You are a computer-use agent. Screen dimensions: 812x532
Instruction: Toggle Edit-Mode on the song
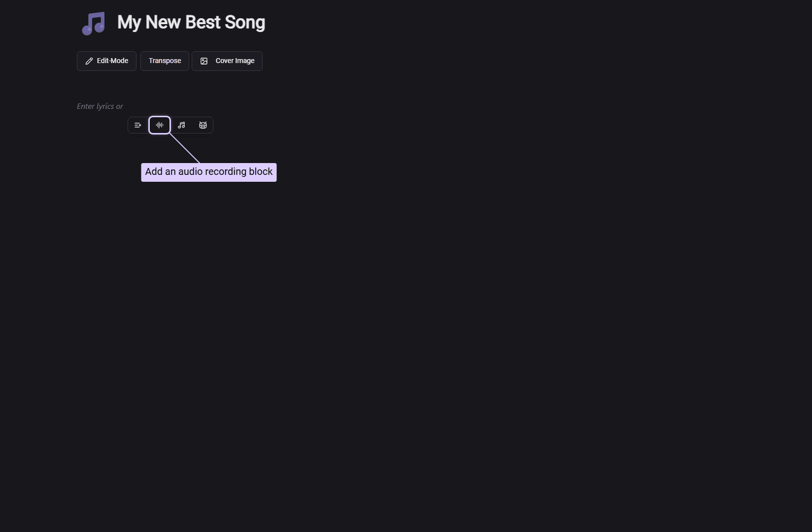106,61
